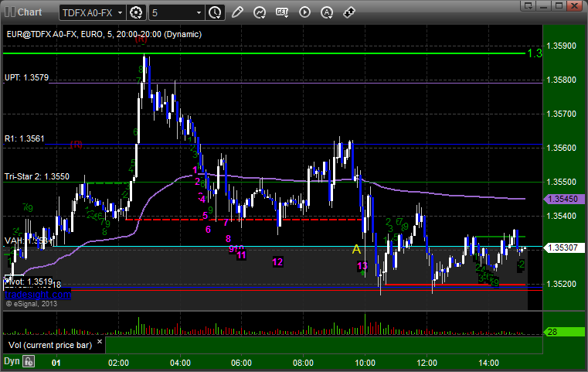Click the 1.35600 price axis label
This screenshot has width=588, height=372.
point(562,148)
